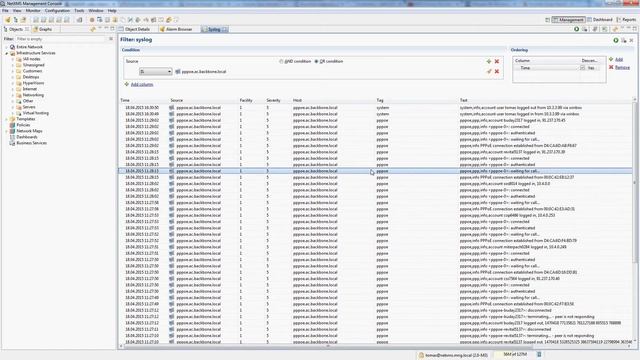Expand the Hypervisors tree folder
Image resolution: width=640 pixels, height=360 pixels.
point(13,83)
